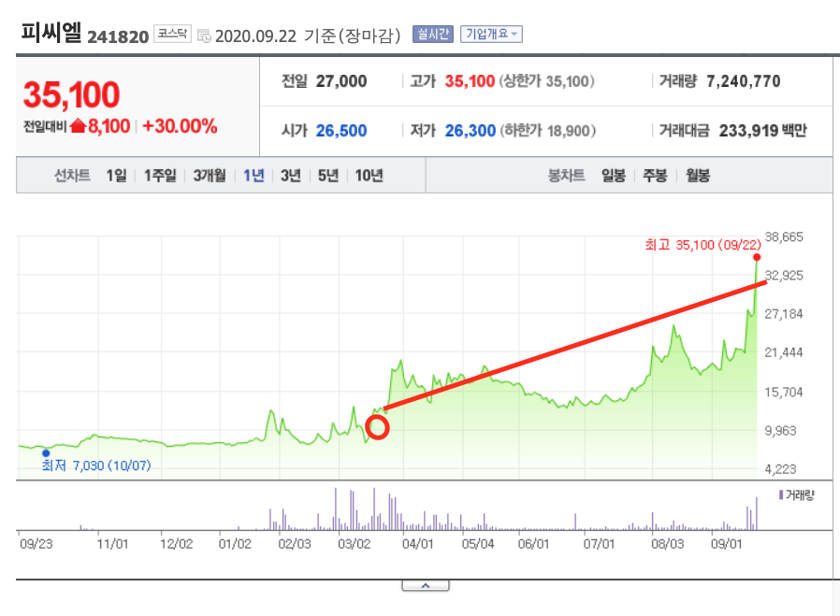Select the 1주일 line chart tab
The image size is (840, 616).
pyautogui.click(x=160, y=175)
